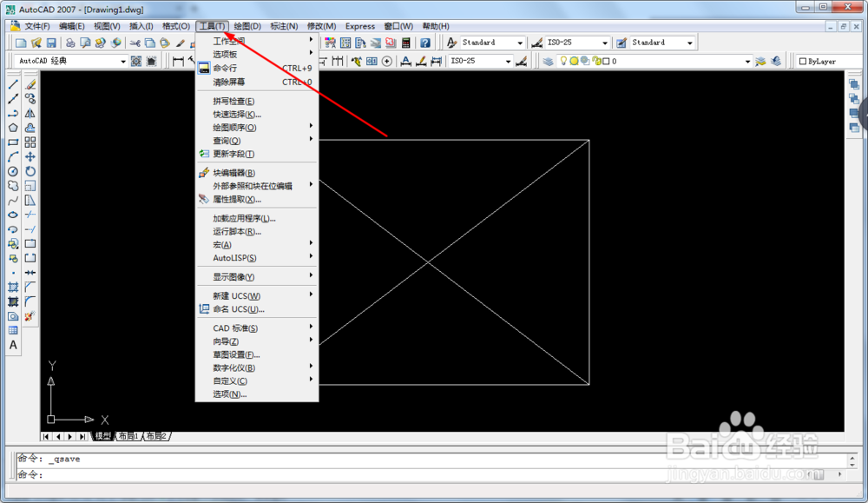
Task: Select the Ellipse drawing tool
Action: [x=13, y=215]
